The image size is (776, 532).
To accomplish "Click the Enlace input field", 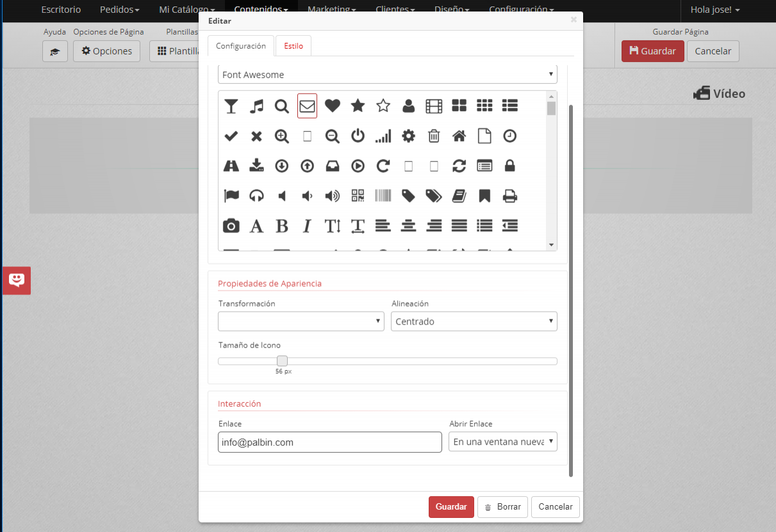I will tap(329, 442).
